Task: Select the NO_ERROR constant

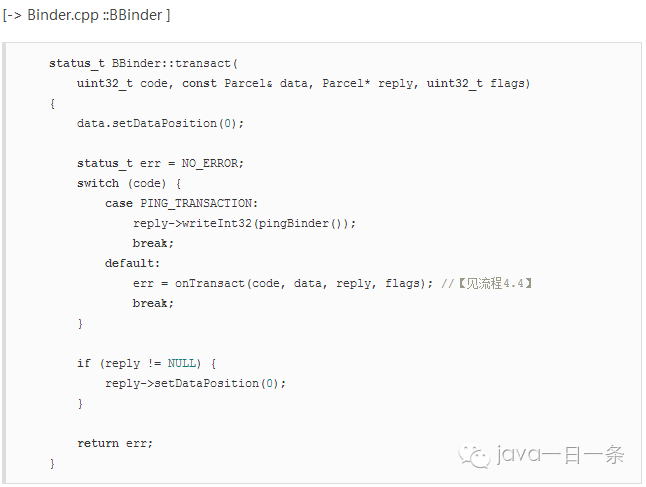Action: (x=212, y=163)
